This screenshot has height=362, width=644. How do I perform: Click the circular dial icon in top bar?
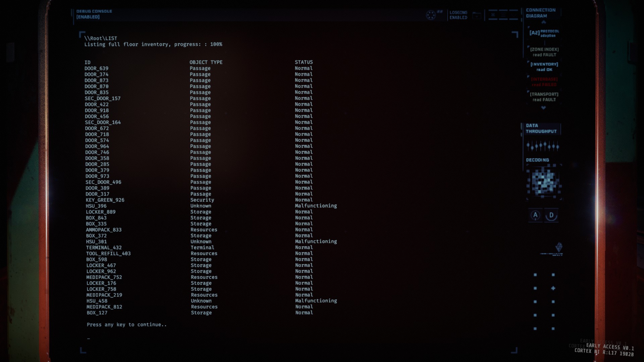click(431, 15)
